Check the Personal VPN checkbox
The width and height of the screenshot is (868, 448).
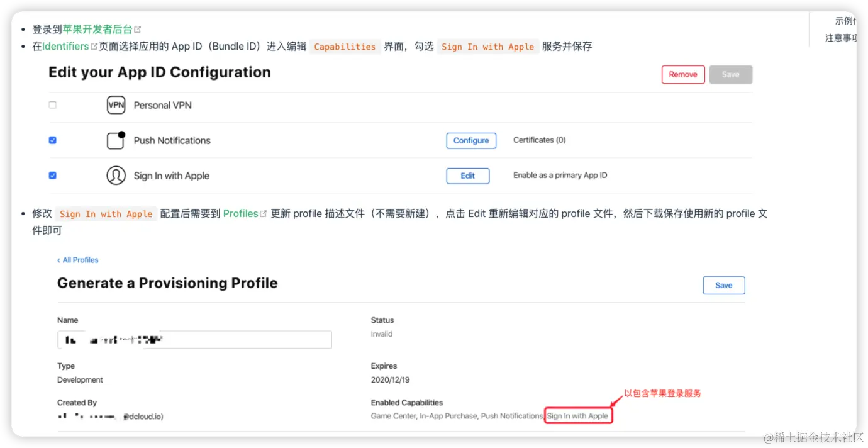pos(53,105)
